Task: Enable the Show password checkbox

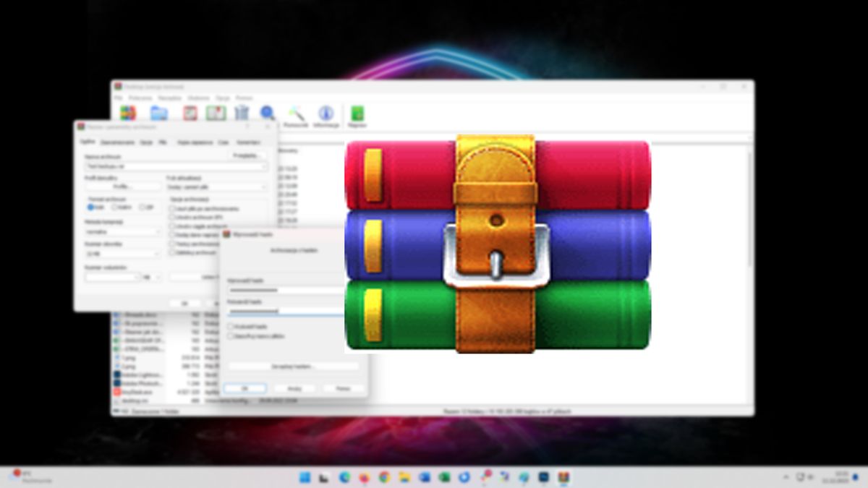Action: point(230,327)
